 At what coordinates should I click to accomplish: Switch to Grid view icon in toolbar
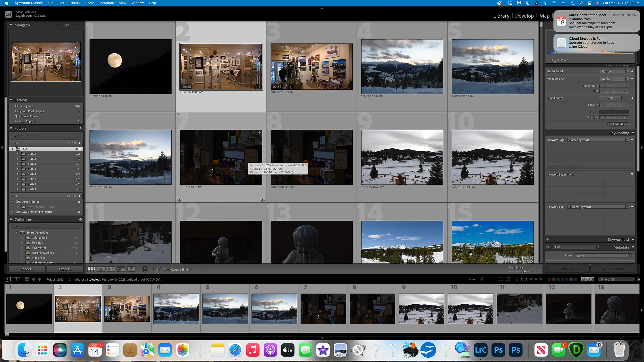(91, 269)
